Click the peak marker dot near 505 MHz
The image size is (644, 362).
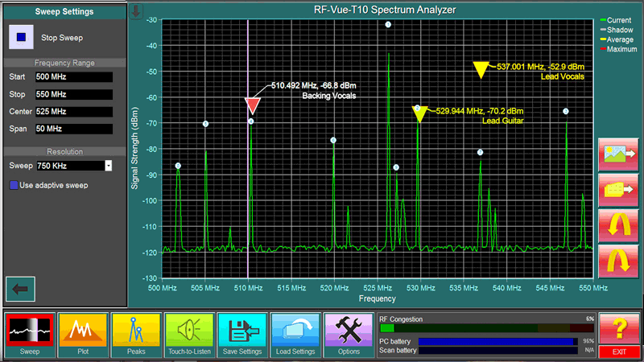[x=206, y=124]
